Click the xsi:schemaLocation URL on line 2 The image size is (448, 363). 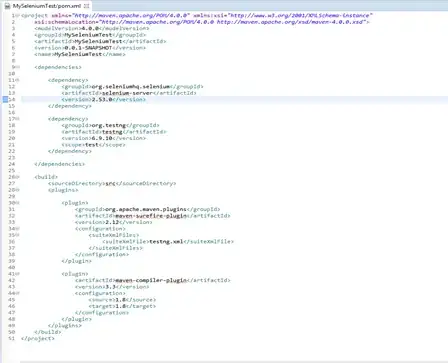click(233, 22)
